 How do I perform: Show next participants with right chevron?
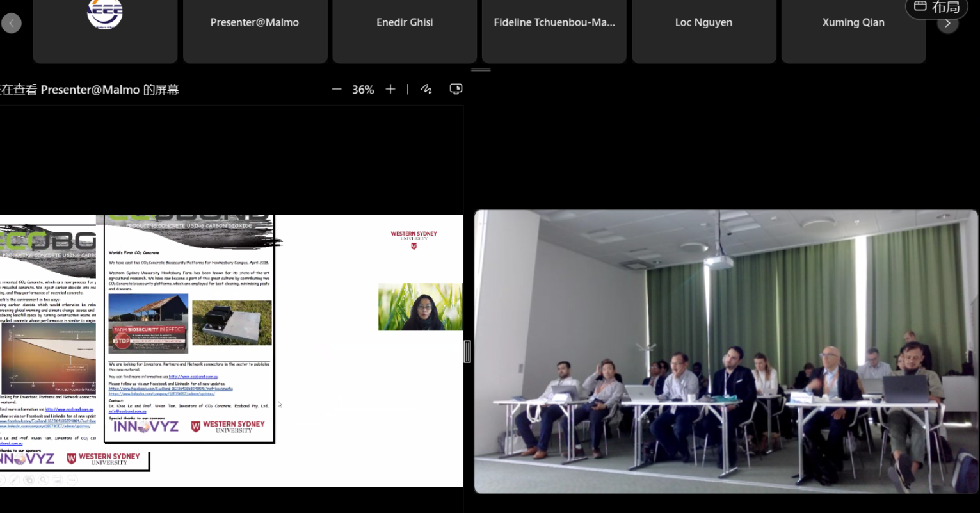947,24
